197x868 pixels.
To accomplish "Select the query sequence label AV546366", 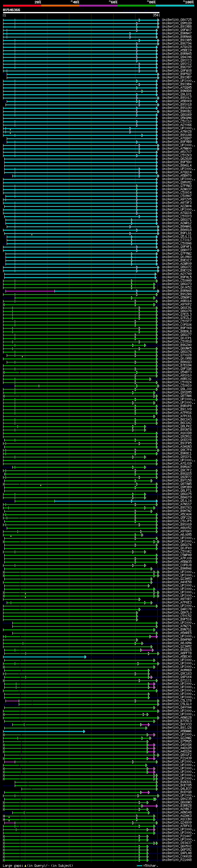I will pos(11,10).
